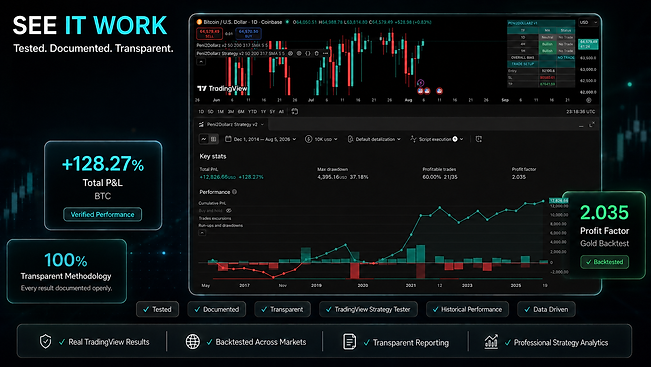Open the Peni2Dollarz Strategy settings gear
The height and width of the screenshot is (367, 651).
point(299,54)
